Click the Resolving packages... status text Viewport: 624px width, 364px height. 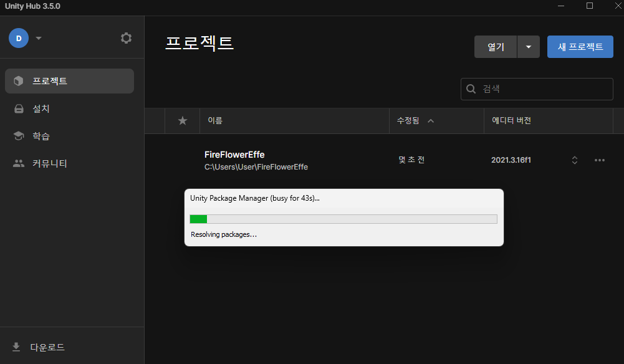[224, 234]
